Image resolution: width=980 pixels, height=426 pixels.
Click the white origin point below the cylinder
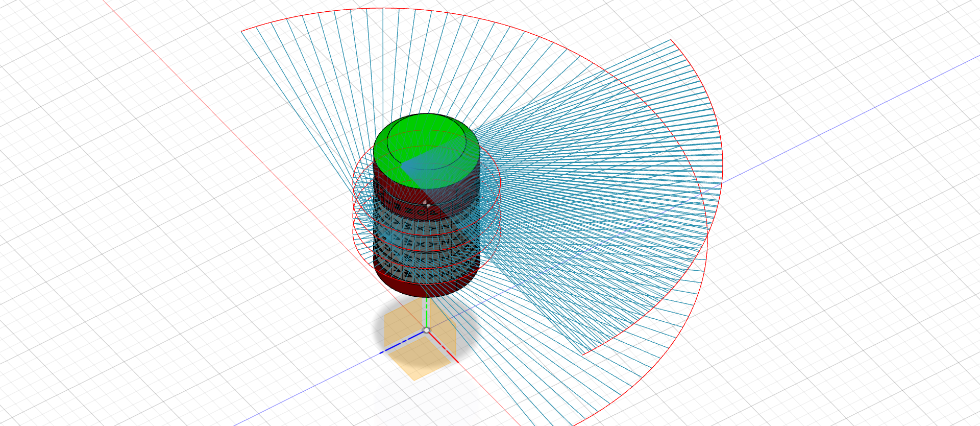tap(427, 330)
